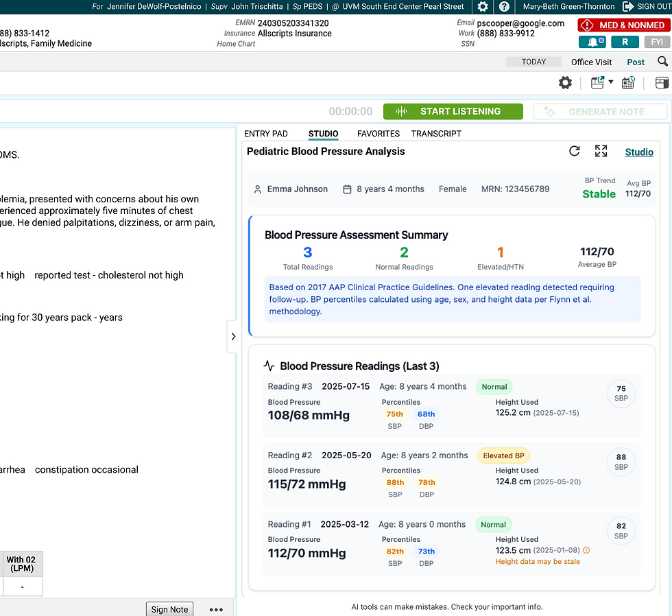The image size is (672, 616).
Task: Click the Stable BP Trend value
Action: [x=599, y=194]
